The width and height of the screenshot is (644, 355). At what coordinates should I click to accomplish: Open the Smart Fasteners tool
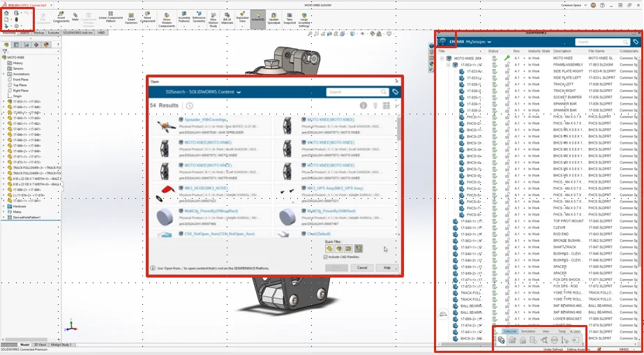[x=130, y=17]
